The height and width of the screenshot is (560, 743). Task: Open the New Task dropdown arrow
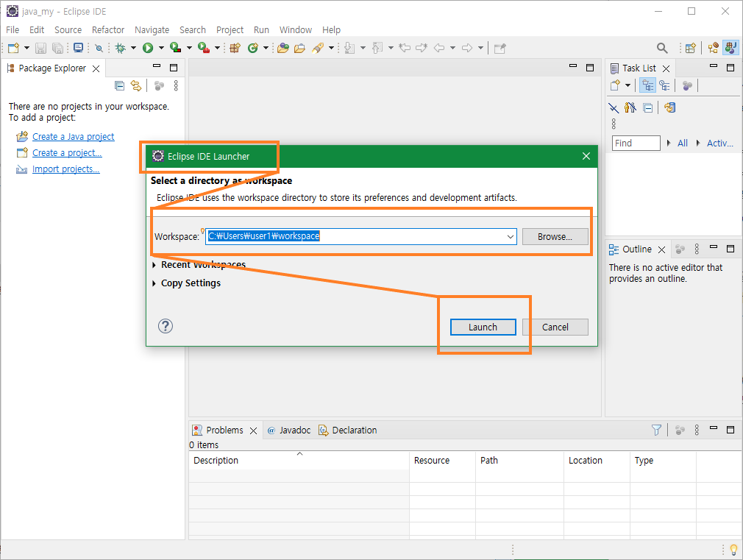628,86
